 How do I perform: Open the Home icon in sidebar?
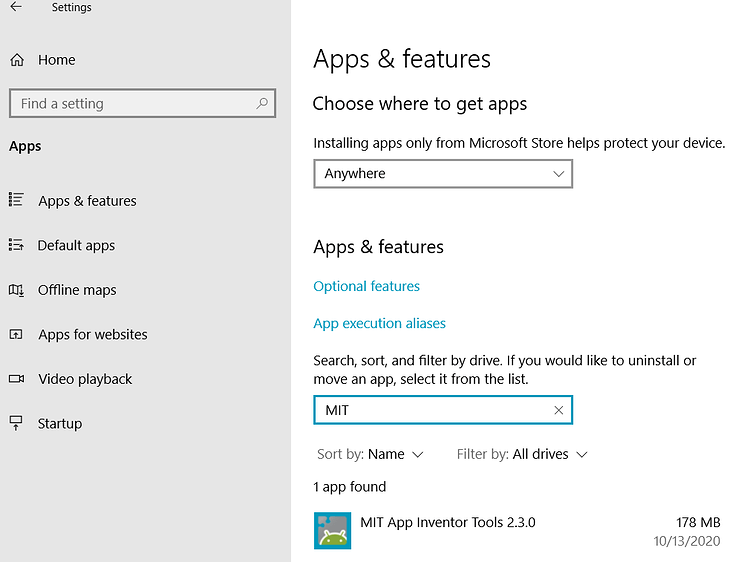tap(17, 60)
